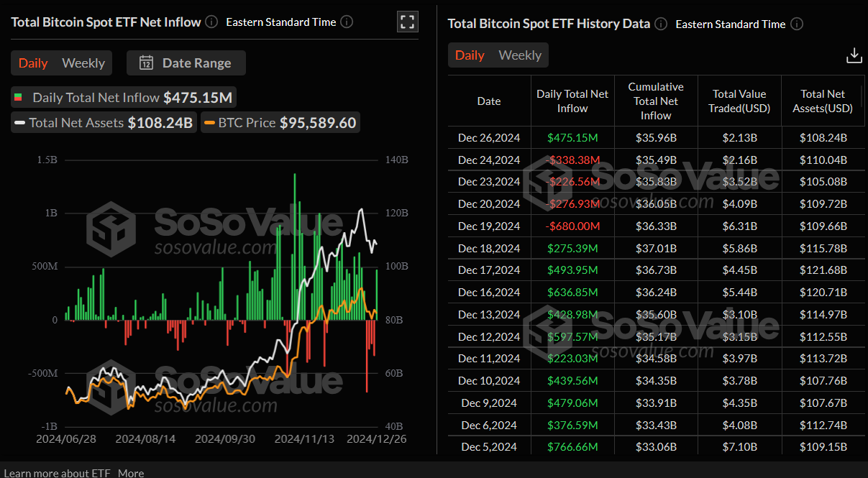The height and width of the screenshot is (478, 868).
Task: Click the Dec 23,2024 date cell
Action: tap(489, 182)
